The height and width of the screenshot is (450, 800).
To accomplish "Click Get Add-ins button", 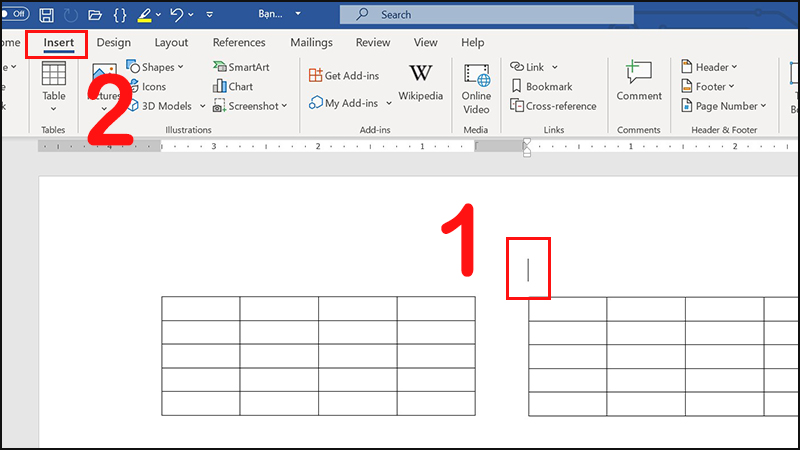I will coord(343,76).
